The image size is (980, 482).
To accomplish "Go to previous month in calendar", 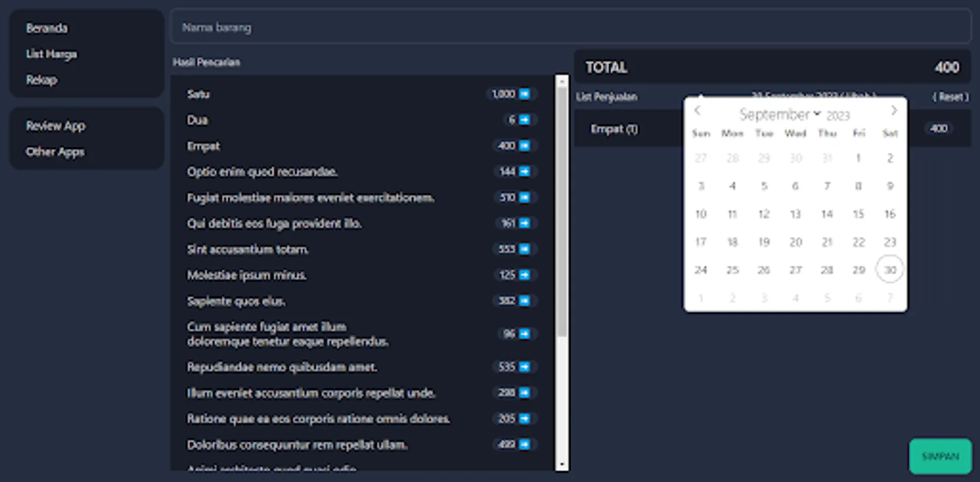I will 698,110.
